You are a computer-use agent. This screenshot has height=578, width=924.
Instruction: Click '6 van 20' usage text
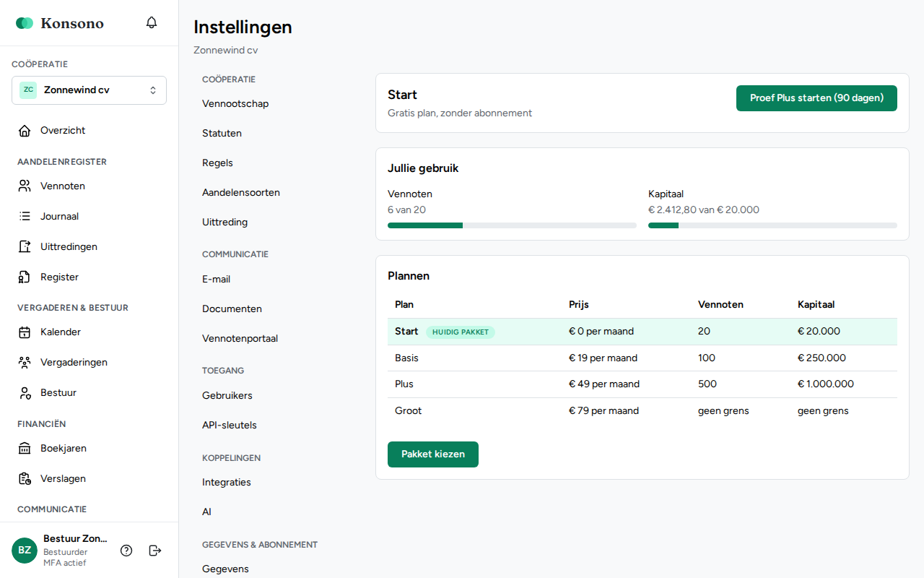pyautogui.click(x=406, y=210)
